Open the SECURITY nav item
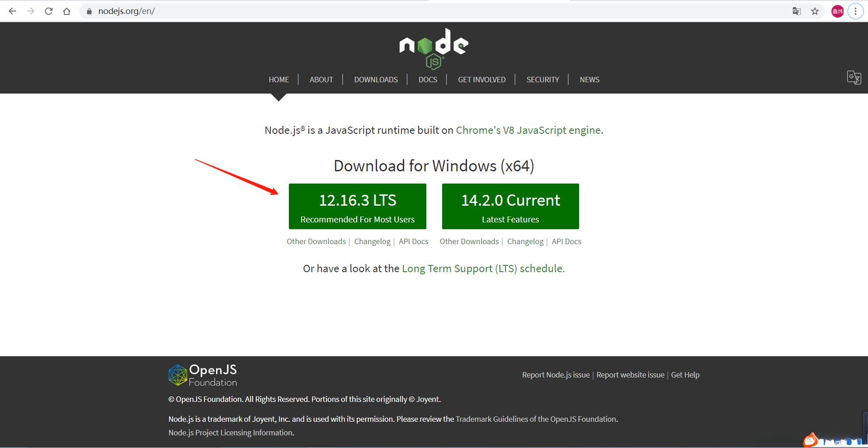The height and width of the screenshot is (448, 868). point(543,80)
